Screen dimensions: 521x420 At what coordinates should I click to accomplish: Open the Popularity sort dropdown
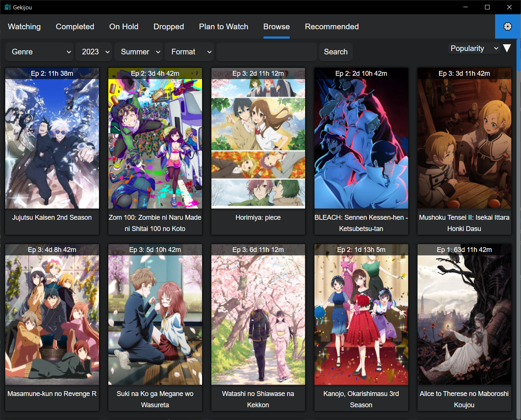pyautogui.click(x=474, y=48)
